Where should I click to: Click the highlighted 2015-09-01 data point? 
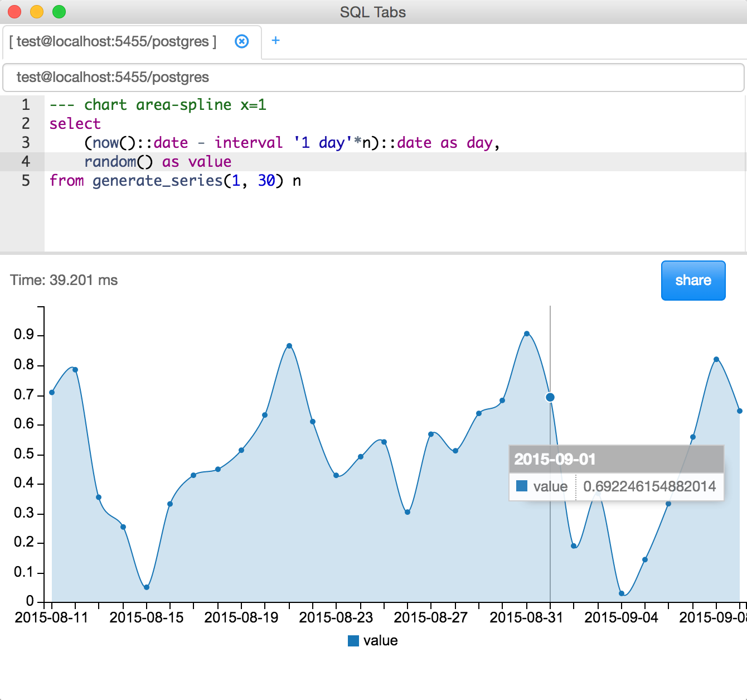(550, 397)
